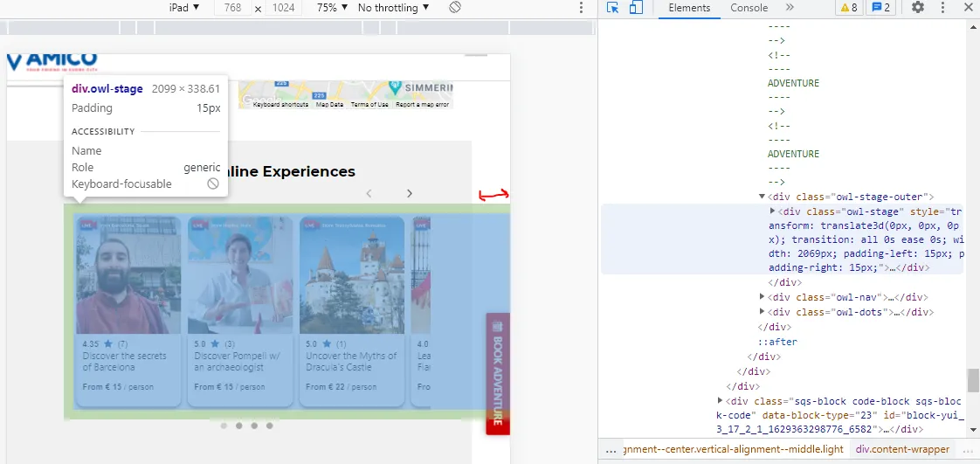Expand the owl-stage div node
This screenshot has width=980, height=464.
pyautogui.click(x=772, y=211)
